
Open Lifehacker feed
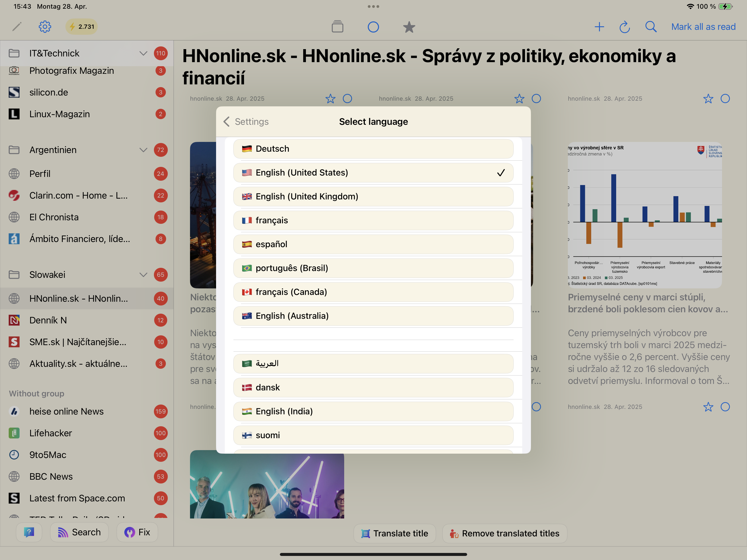click(87, 433)
